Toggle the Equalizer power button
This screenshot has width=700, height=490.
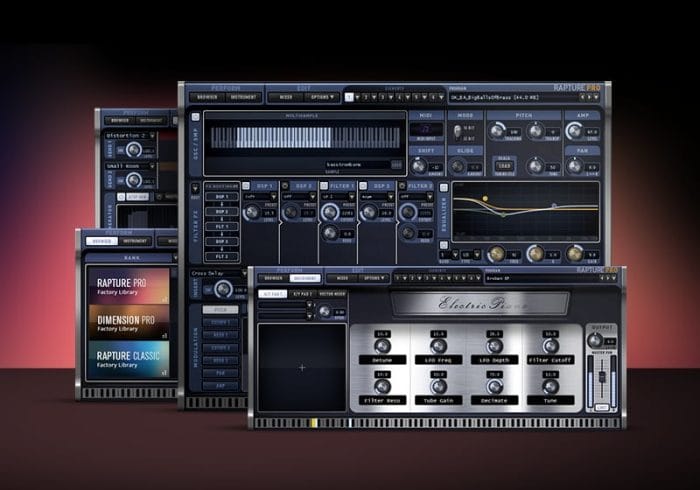point(443,187)
